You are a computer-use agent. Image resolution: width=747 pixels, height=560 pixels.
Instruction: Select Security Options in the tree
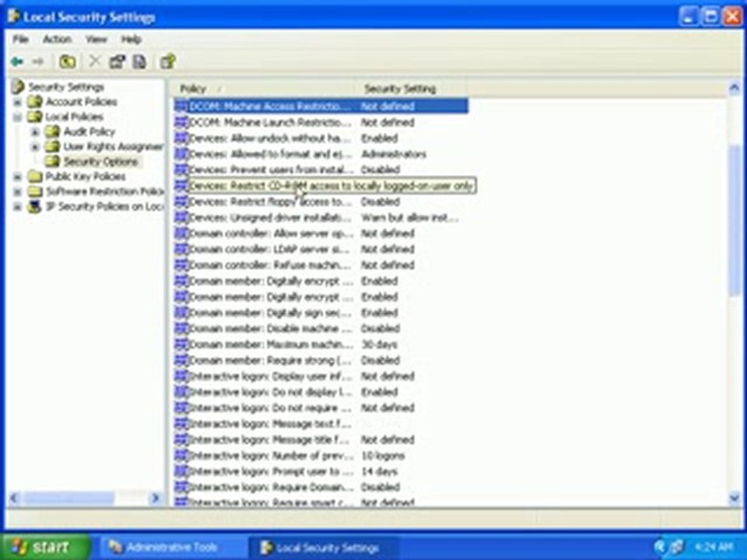(x=100, y=162)
